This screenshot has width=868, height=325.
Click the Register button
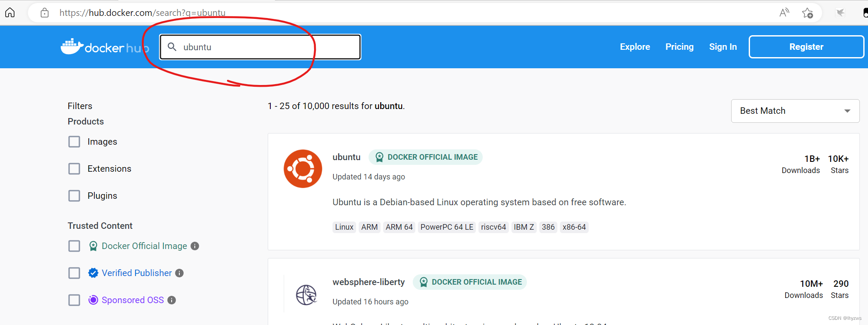[x=806, y=47]
